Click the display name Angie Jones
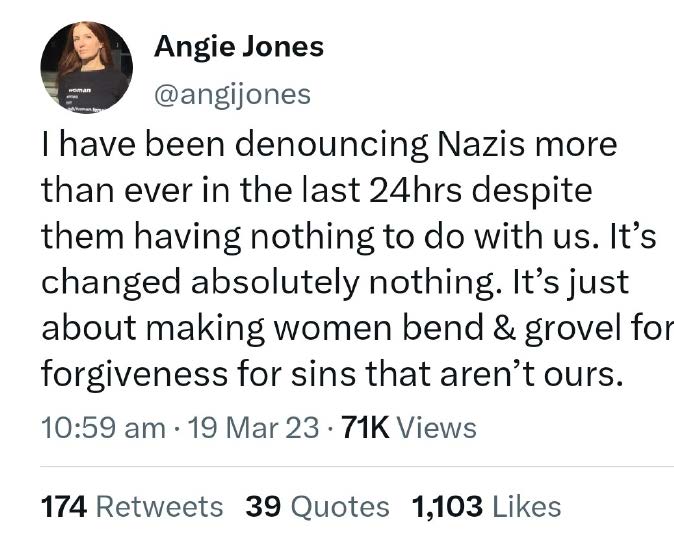Image resolution: width=674 pixels, height=555 pixels. (x=238, y=47)
